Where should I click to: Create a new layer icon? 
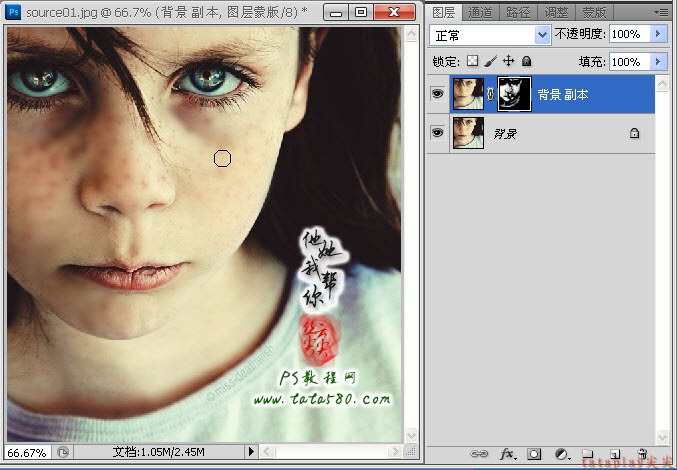click(615, 454)
